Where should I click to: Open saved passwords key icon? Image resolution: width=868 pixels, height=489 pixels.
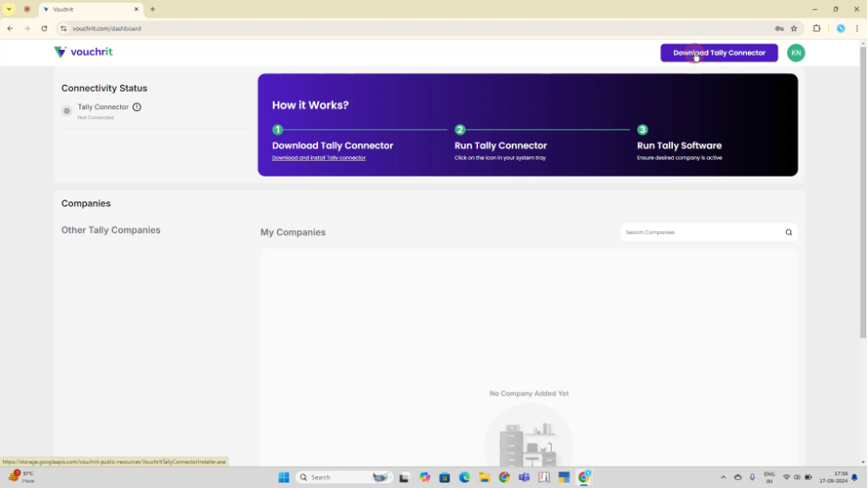[779, 29]
